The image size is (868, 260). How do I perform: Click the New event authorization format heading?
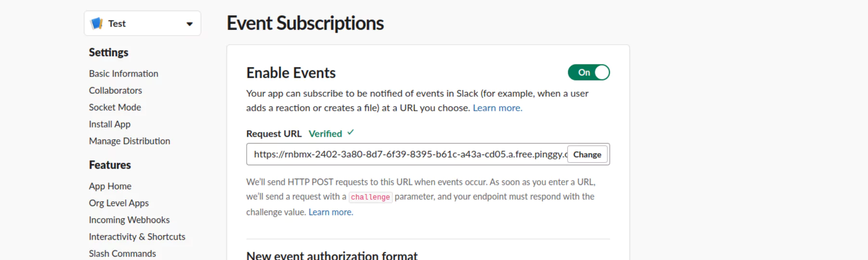coord(332,255)
